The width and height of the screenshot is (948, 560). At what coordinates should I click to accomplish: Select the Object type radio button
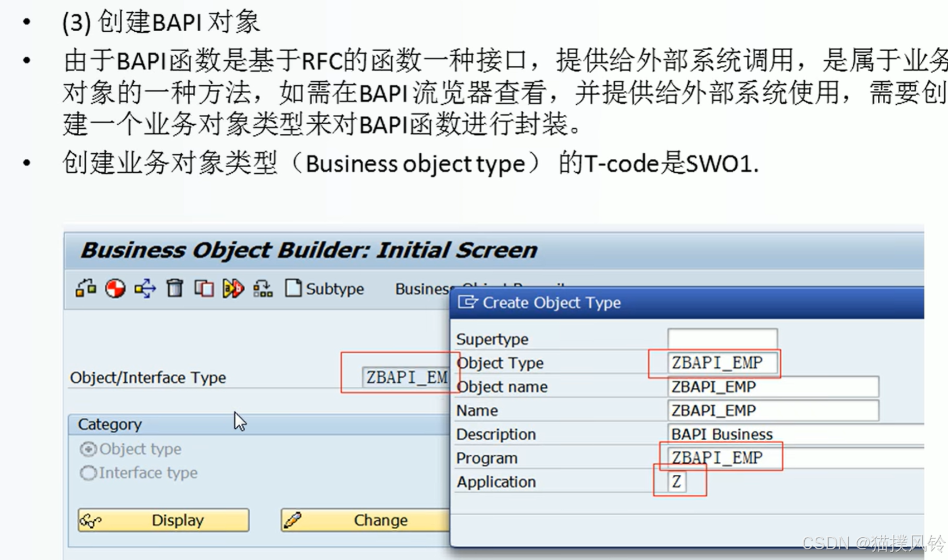coord(88,449)
